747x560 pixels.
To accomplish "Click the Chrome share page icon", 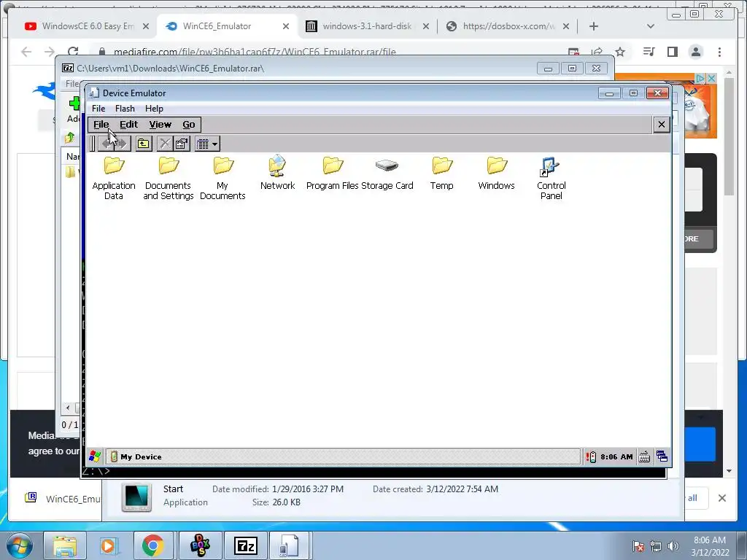I will click(597, 52).
